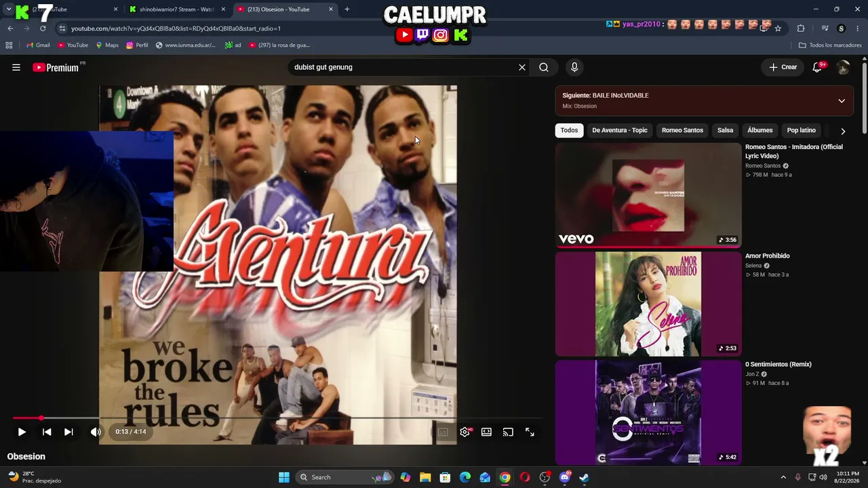Open the 'Amor Prohibido' video title
868x488 pixels.
coord(768,256)
